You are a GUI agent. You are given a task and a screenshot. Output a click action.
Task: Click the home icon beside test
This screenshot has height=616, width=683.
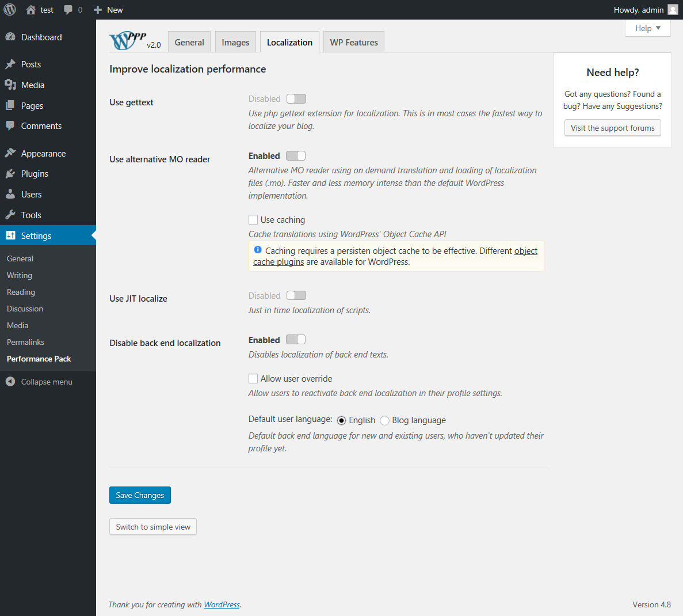tap(31, 10)
